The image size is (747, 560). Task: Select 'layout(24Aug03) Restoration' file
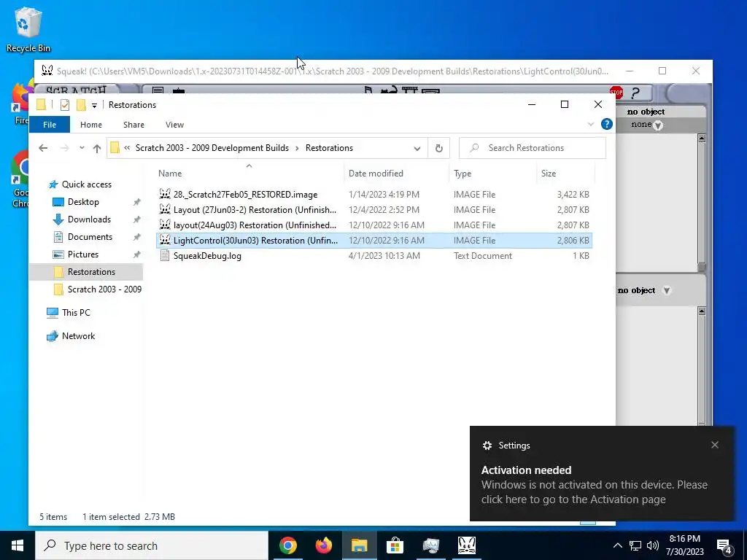tap(255, 225)
